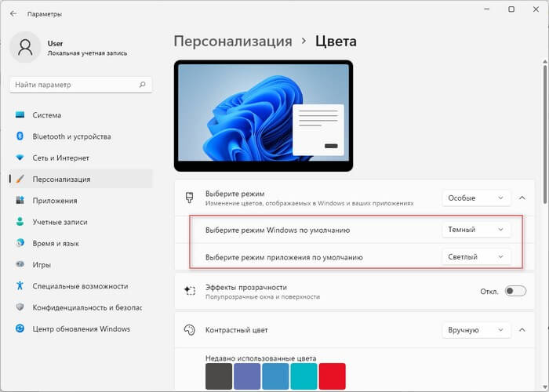Click Выберите режим приложения по умолчанию label
The width and height of the screenshot is (549, 392).
tap(284, 257)
